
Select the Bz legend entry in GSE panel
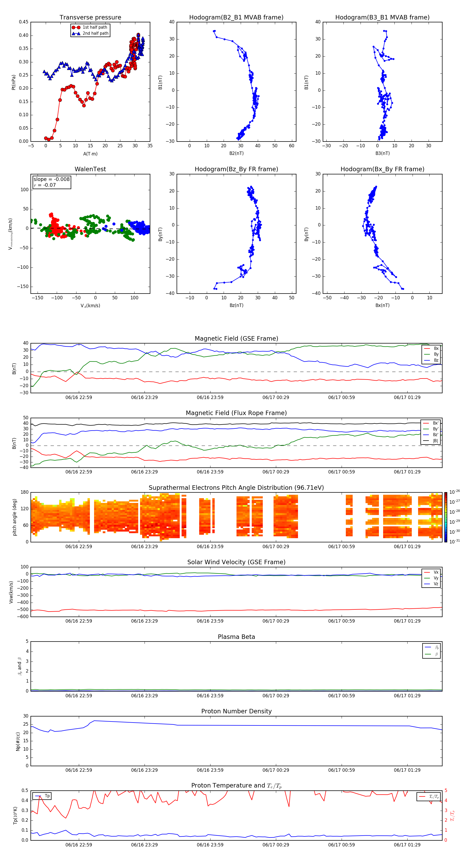point(431,360)
